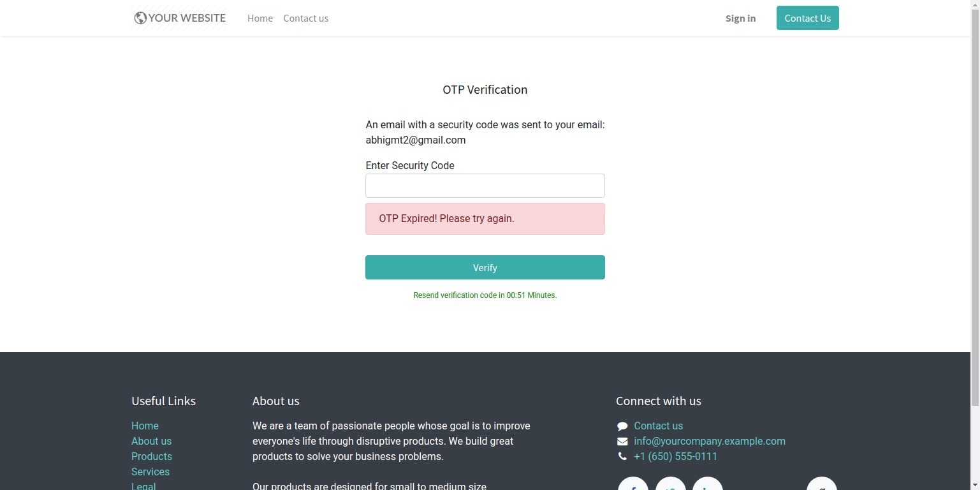Open the Twitter social circle icon
Viewport: 980px width, 490px height.
point(671,484)
